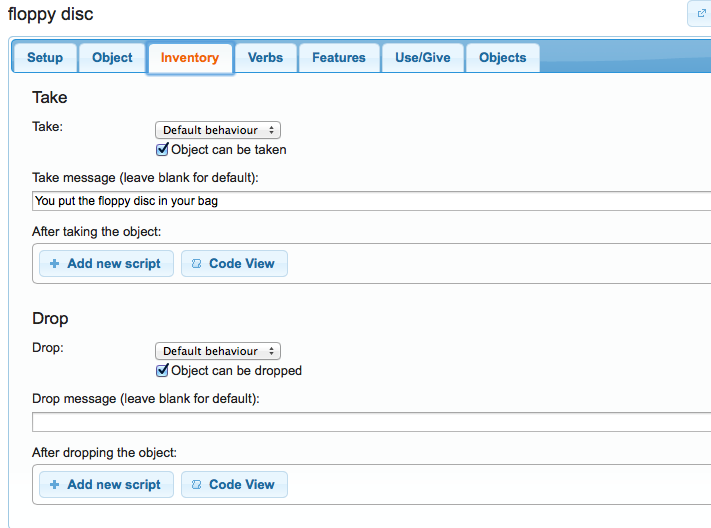Click plus icon to add script after dropping
The height and width of the screenshot is (528, 711).
(54, 485)
